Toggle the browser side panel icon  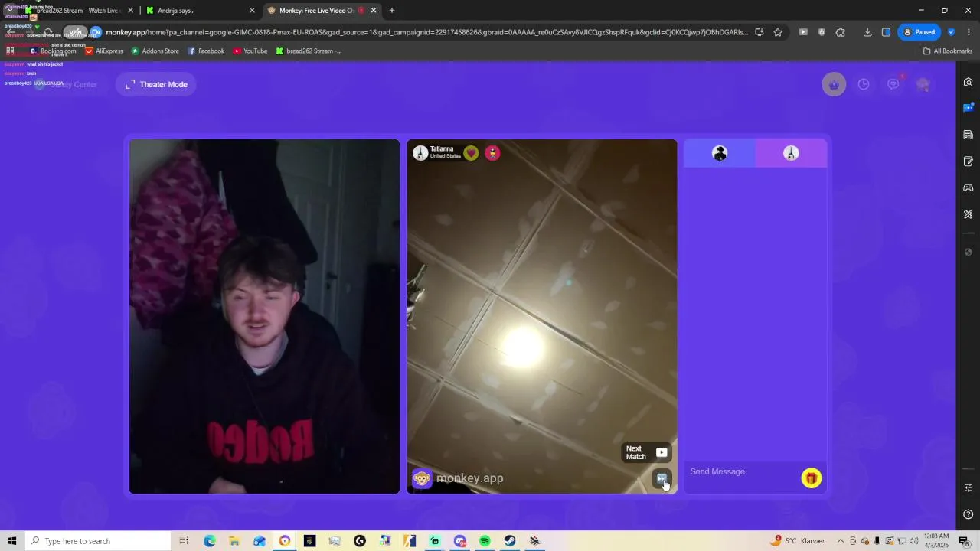pyautogui.click(x=886, y=32)
